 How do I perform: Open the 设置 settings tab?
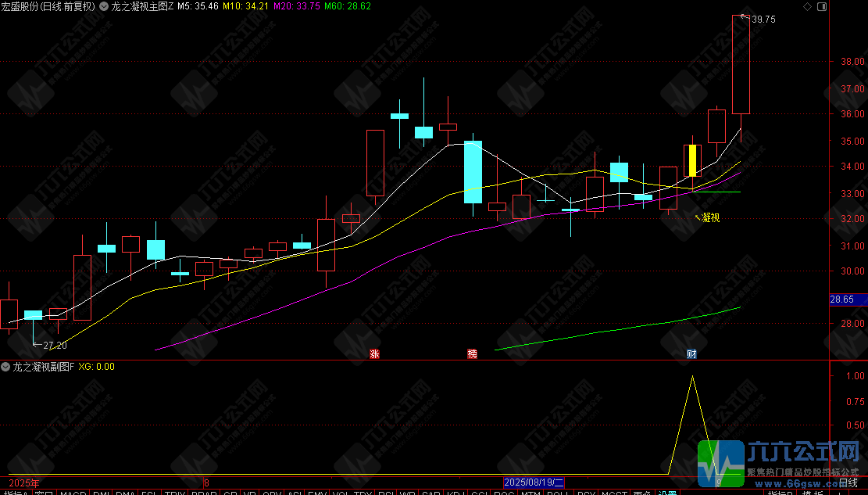[x=668, y=492]
